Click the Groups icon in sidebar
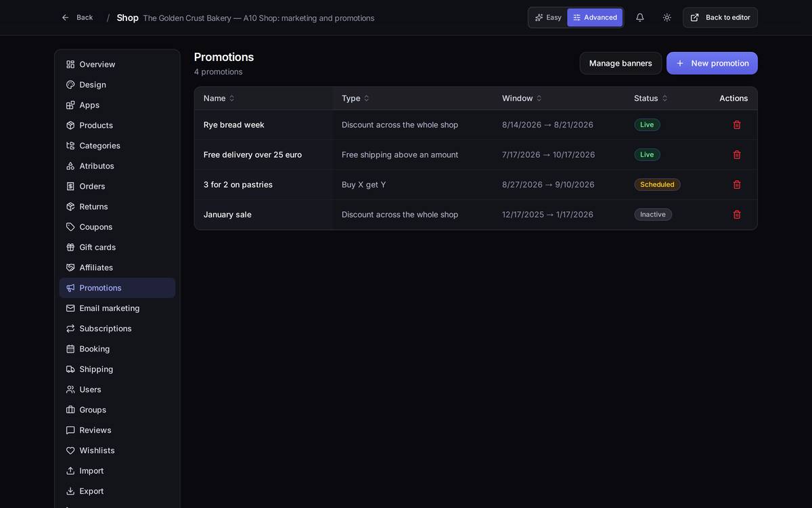The width and height of the screenshot is (812, 508). click(70, 410)
